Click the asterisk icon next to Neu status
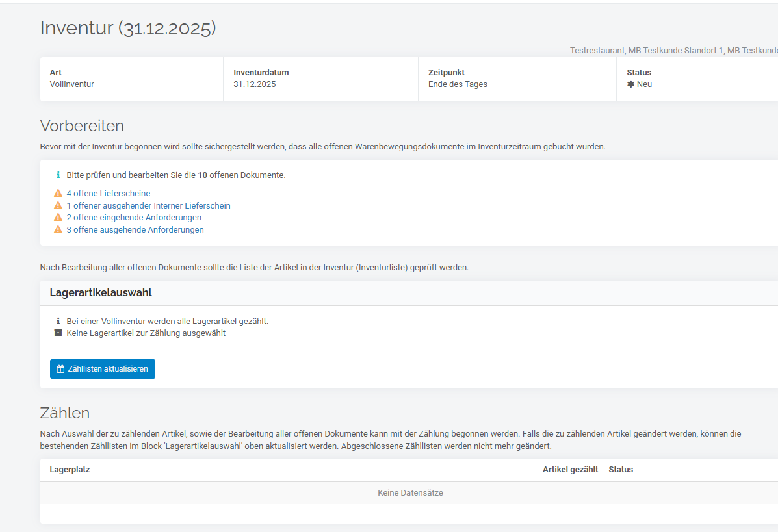This screenshot has width=778, height=532. coord(630,84)
